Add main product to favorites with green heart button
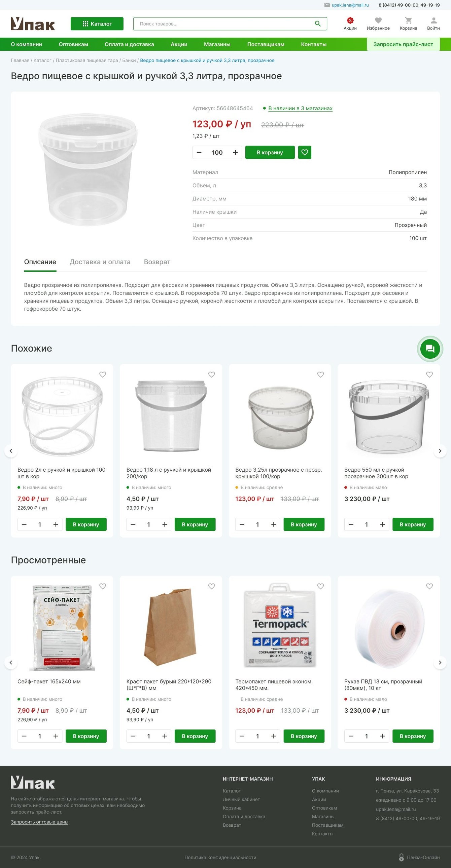Screen dimensions: 451x868 coord(305,152)
